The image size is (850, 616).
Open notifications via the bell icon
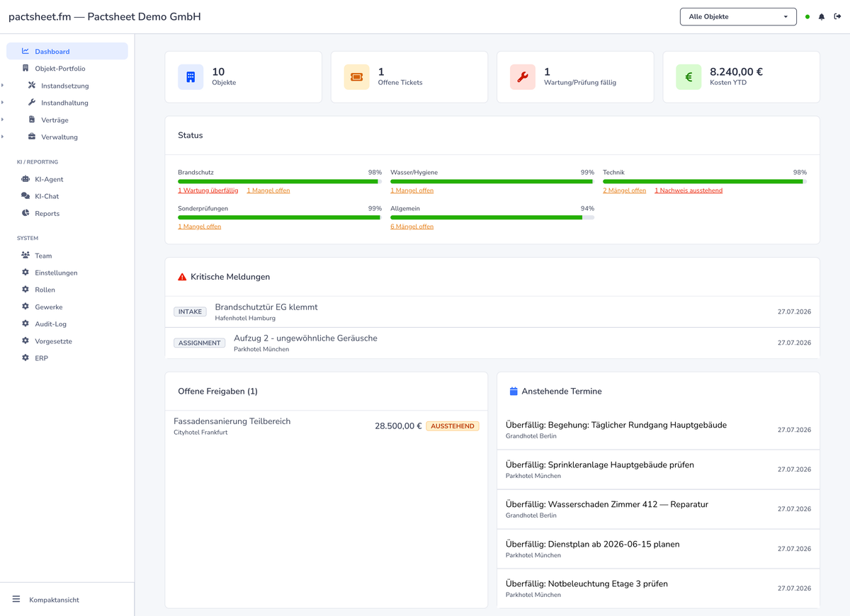(x=822, y=16)
